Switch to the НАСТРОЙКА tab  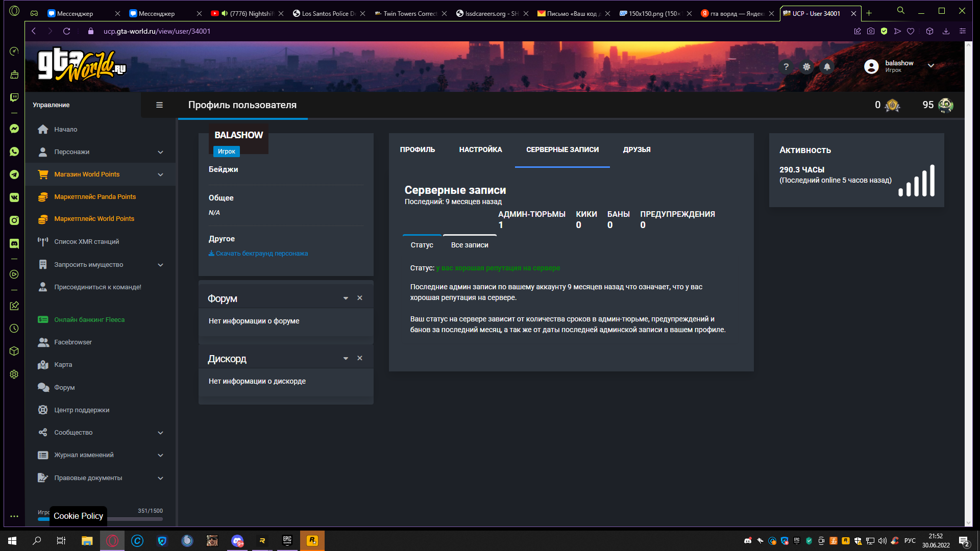click(x=480, y=149)
